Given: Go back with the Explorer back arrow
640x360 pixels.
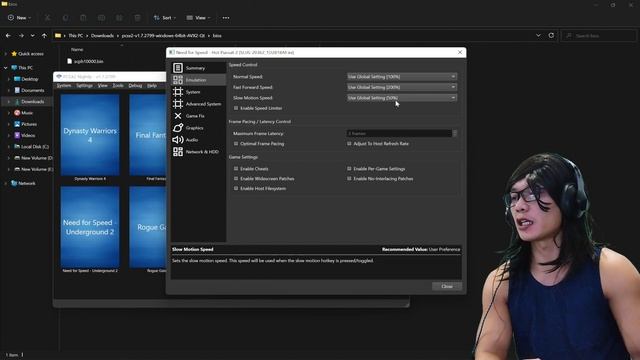Looking at the screenshot, I should [8, 36].
